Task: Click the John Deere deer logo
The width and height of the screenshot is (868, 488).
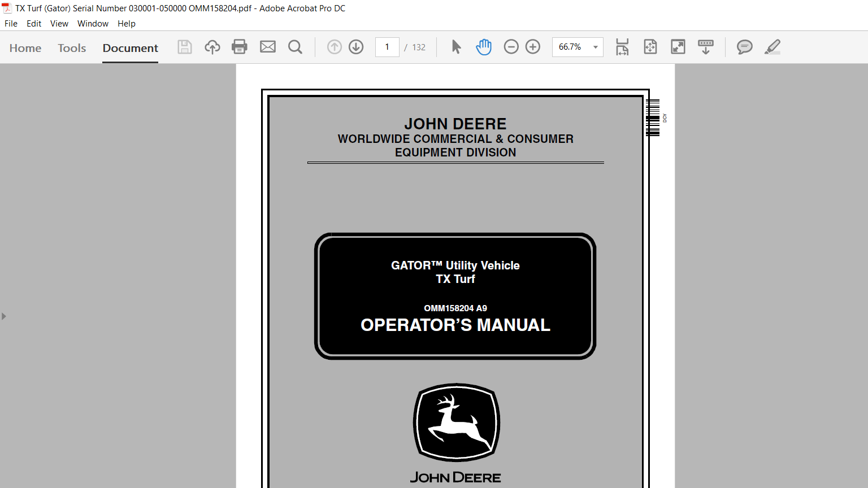Action: click(x=457, y=422)
